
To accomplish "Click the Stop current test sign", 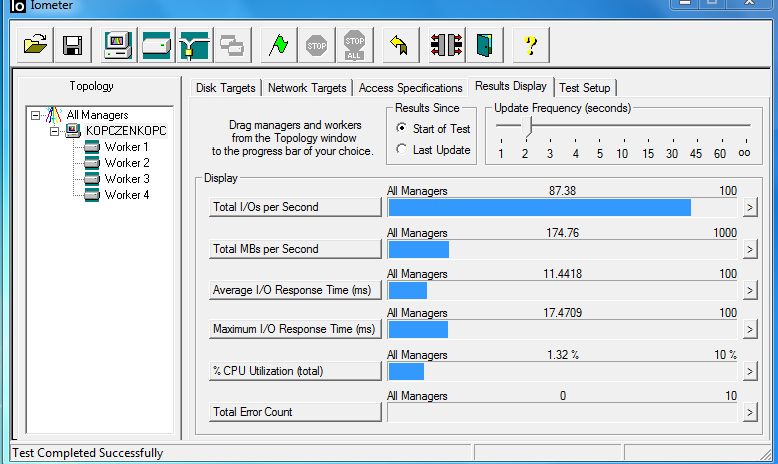I will click(317, 45).
